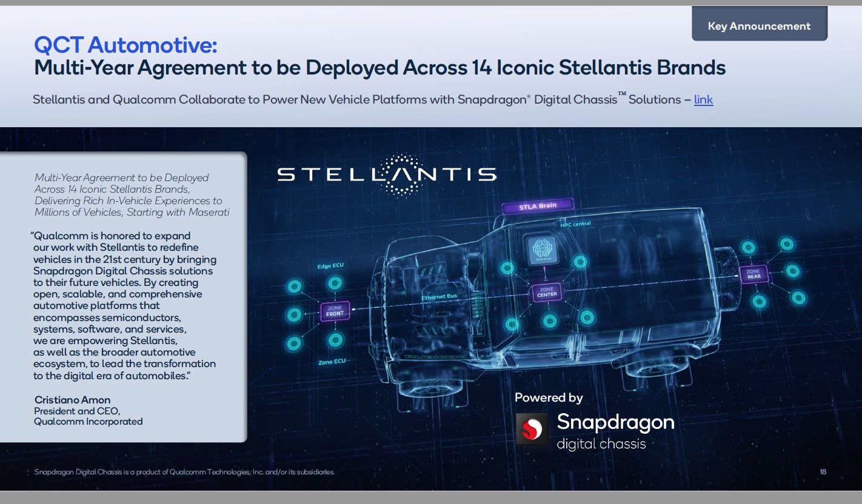
Task: Click the red Snapdragon logo icon
Action: [531, 429]
